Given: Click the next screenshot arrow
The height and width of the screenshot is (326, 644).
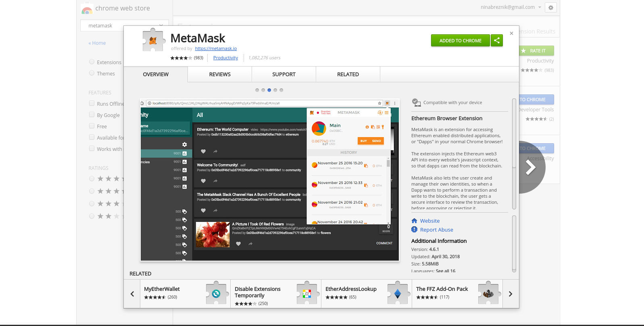Looking at the screenshot, I should pyautogui.click(x=530, y=167).
